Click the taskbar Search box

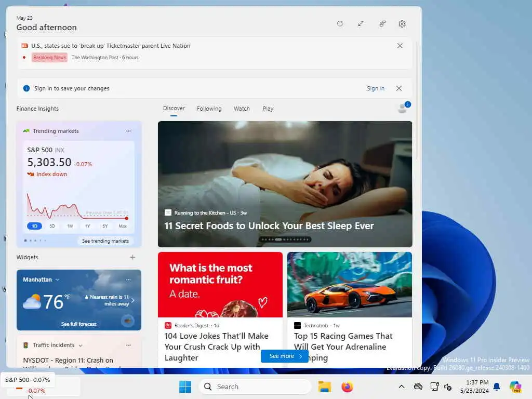pos(255,387)
